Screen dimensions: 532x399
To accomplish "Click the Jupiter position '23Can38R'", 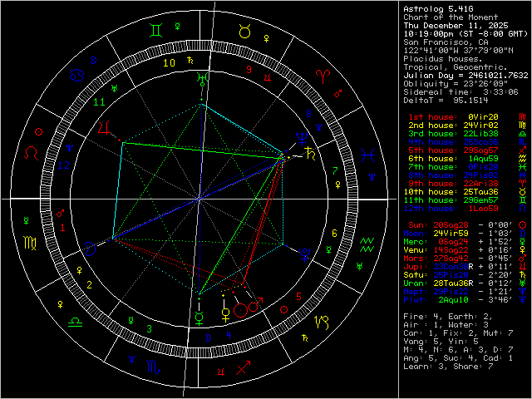I will pos(453,267).
